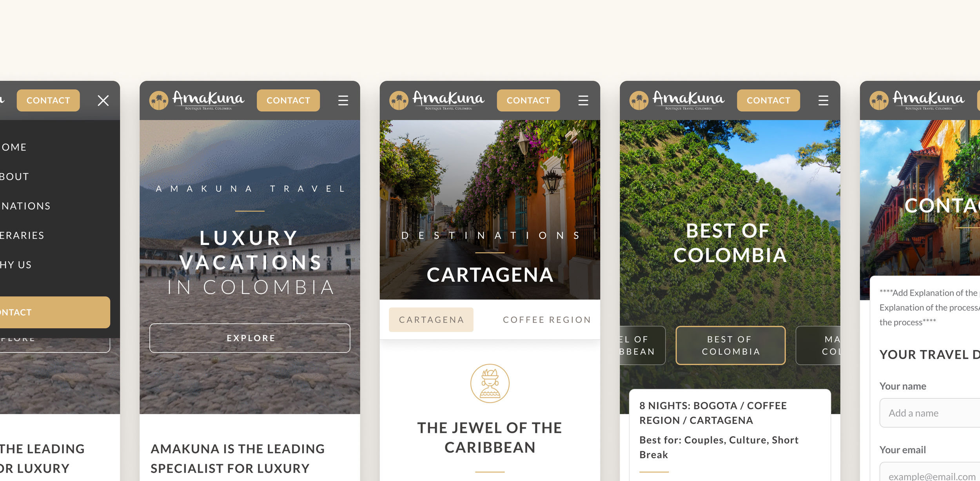The width and height of the screenshot is (980, 481).
Task: Select the Best of Colombia itinerary tab
Action: (731, 345)
